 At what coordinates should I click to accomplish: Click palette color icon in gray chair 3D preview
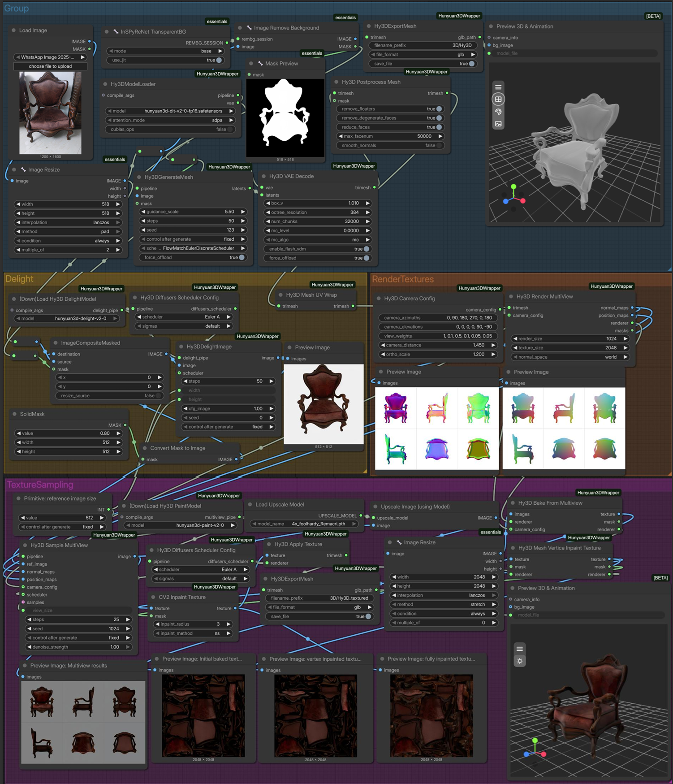(x=498, y=112)
